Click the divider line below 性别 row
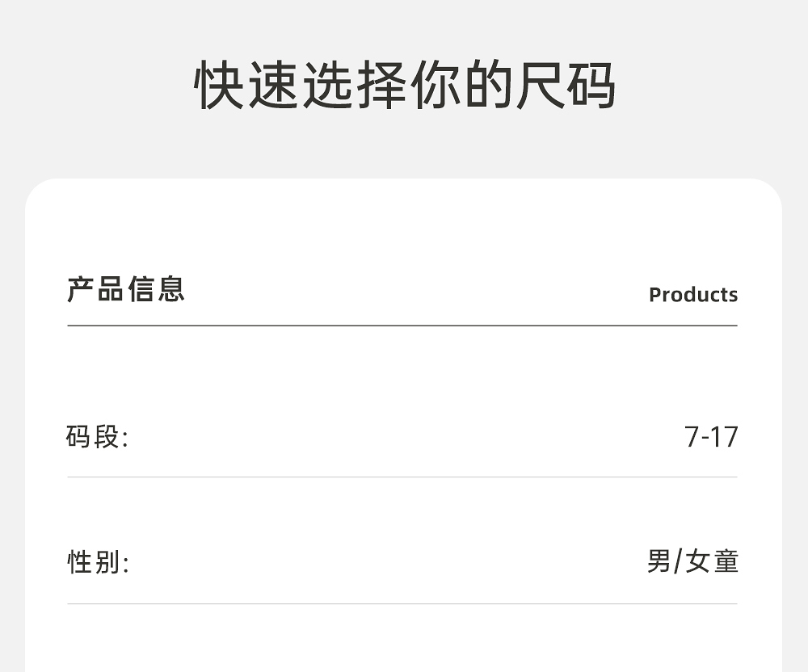 coord(402,603)
